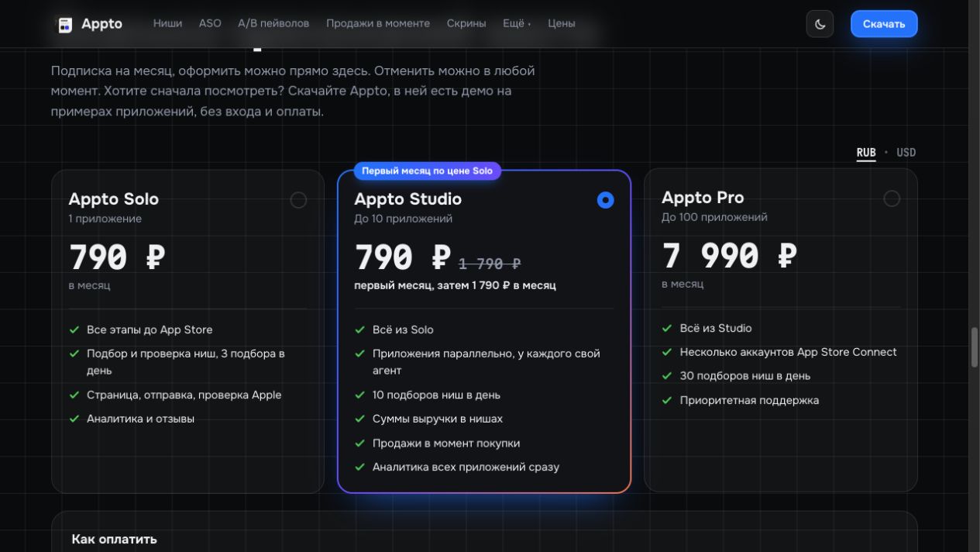Click checkmark icon beside 'Аналитика и отзывы'
980x552 pixels.
pyautogui.click(x=74, y=419)
